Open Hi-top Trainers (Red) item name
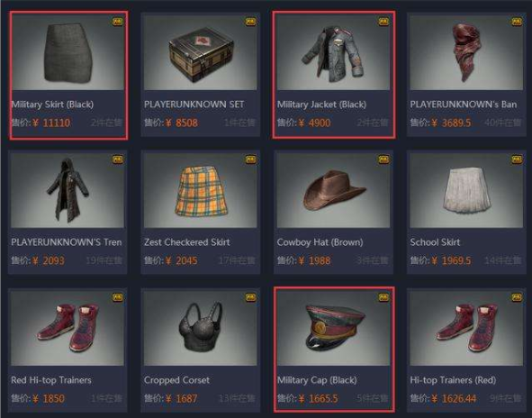Image resolution: width=532 pixels, height=418 pixels. point(453,380)
